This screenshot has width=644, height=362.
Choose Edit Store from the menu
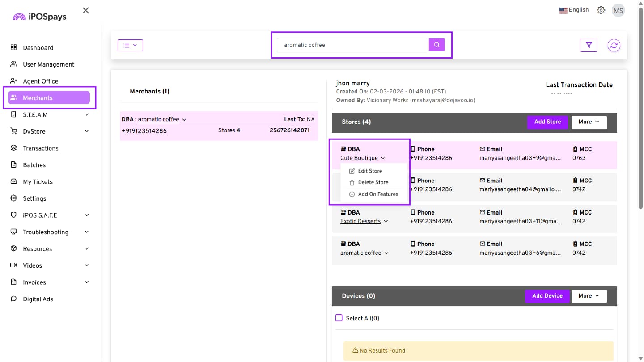(x=369, y=171)
